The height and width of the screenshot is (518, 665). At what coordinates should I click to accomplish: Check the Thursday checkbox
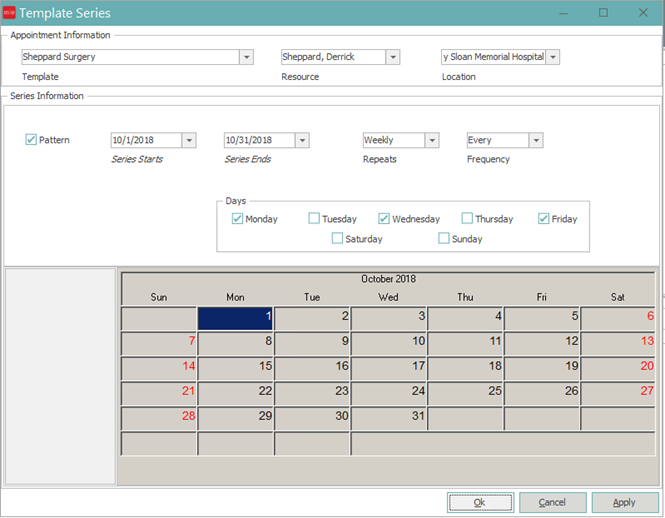(x=467, y=218)
